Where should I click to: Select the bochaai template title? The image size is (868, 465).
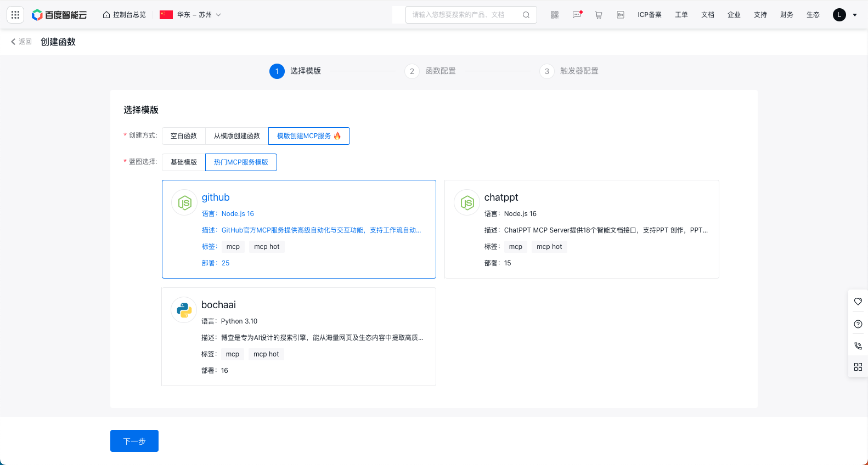218,305
